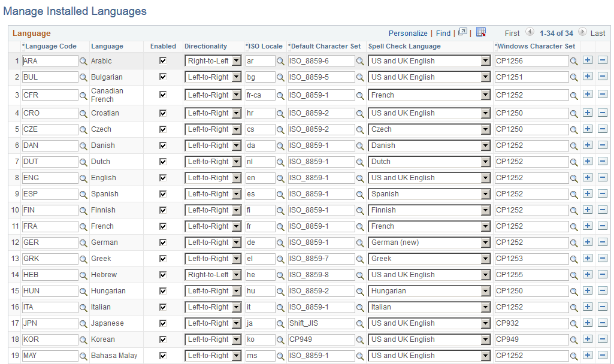Image resolution: width=614 pixels, height=364 pixels.
Task: Open Directionality dropdown for Arabic
Action: click(213, 60)
